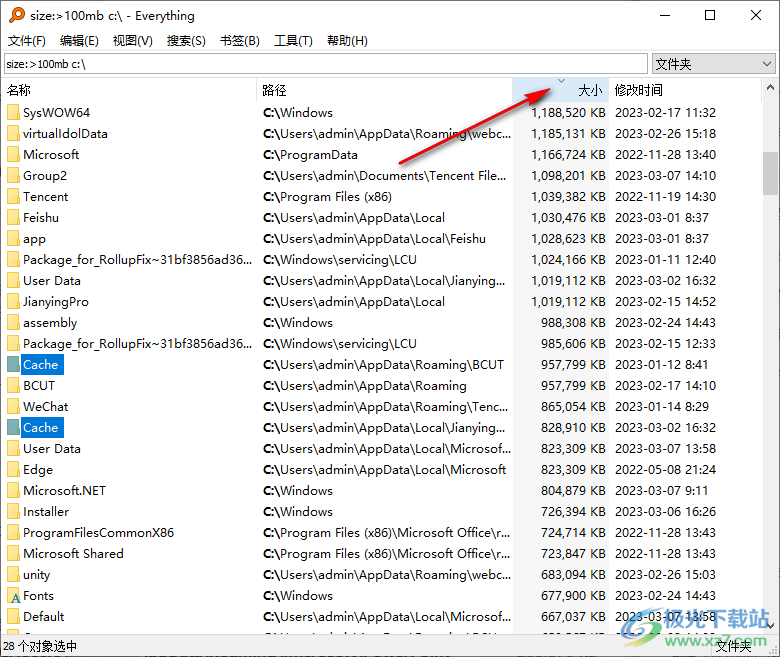Click folder icon beside Group2
Screen dimensions: 780x657
coord(13,176)
